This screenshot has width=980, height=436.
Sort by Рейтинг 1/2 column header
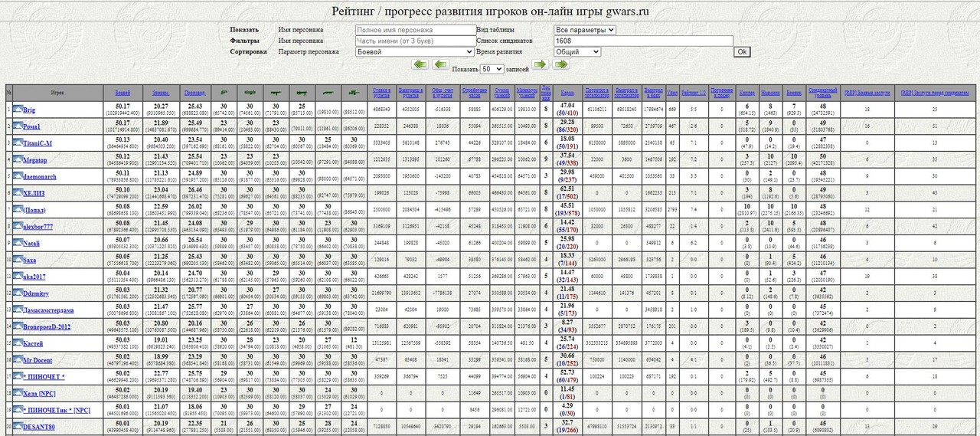click(693, 92)
